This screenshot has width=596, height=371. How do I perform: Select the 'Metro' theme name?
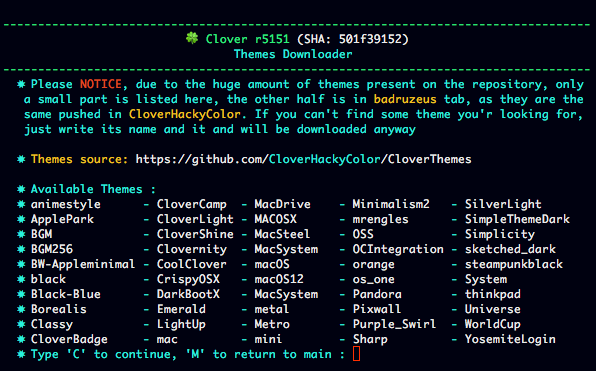(272, 324)
